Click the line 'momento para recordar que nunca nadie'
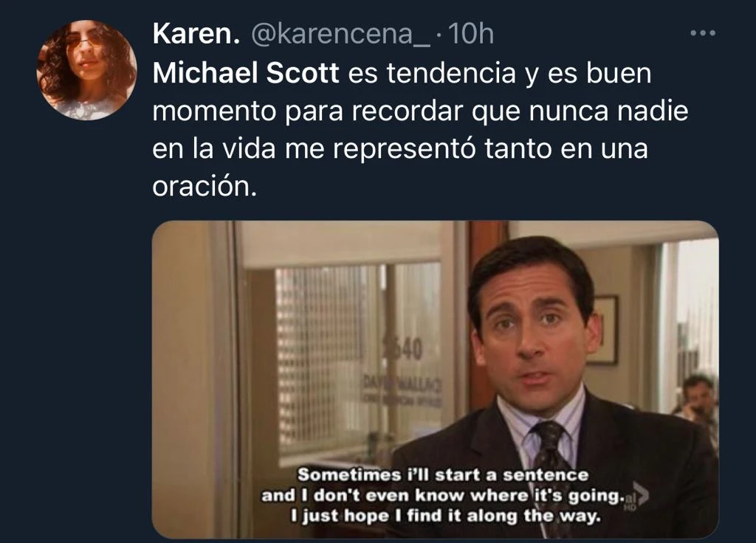Viewport: 756px width, 543px height. coord(420,111)
